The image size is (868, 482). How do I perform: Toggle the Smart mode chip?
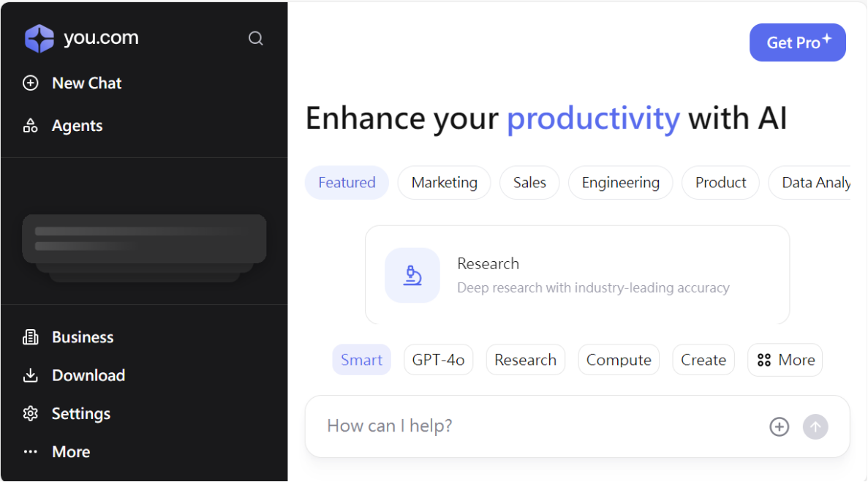pos(361,360)
